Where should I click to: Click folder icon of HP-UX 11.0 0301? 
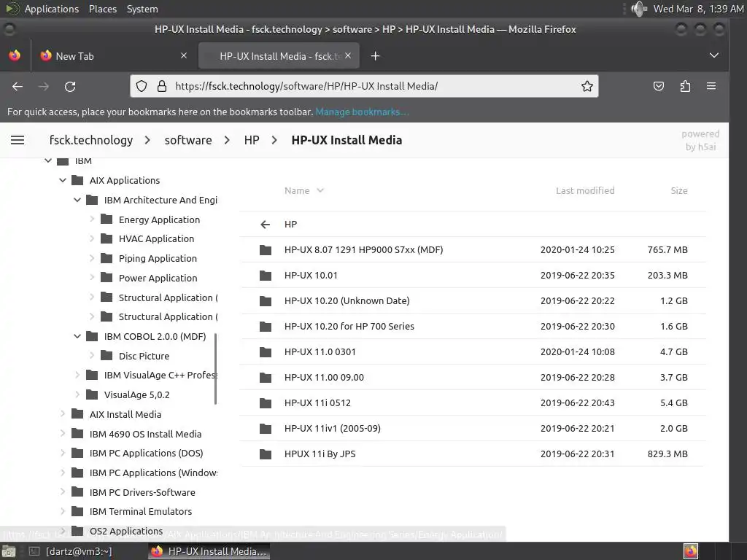point(266,352)
